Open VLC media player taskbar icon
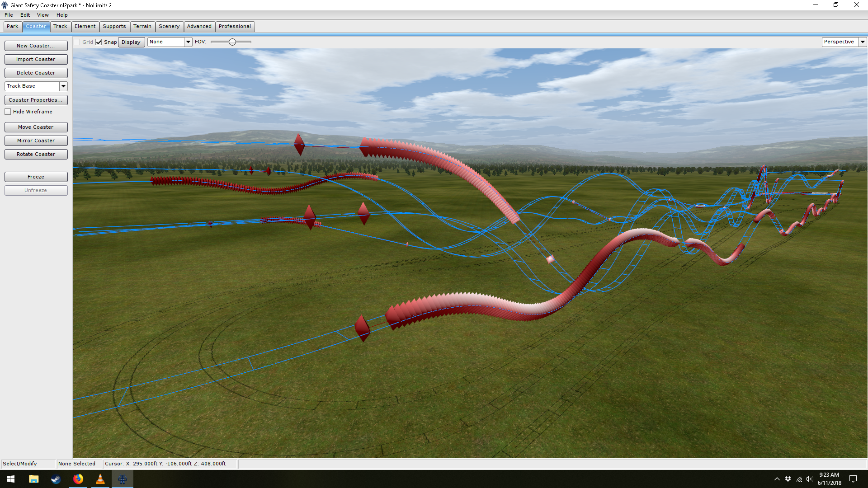This screenshot has height=488, width=868. (100, 479)
